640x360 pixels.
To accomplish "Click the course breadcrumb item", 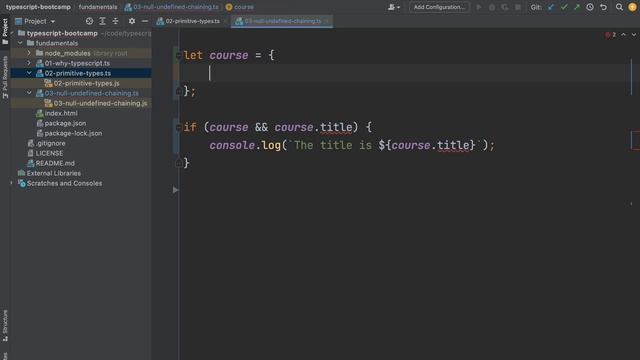I will point(240,7).
